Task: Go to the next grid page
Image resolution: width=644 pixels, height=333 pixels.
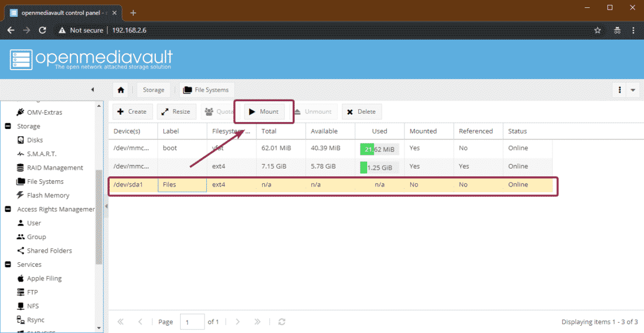Action: (x=237, y=322)
